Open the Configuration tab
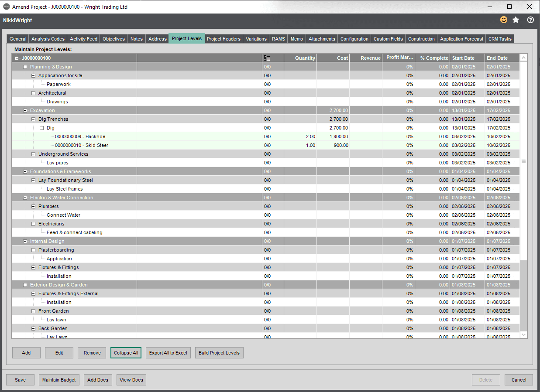The width and height of the screenshot is (540, 392). pyautogui.click(x=354, y=39)
